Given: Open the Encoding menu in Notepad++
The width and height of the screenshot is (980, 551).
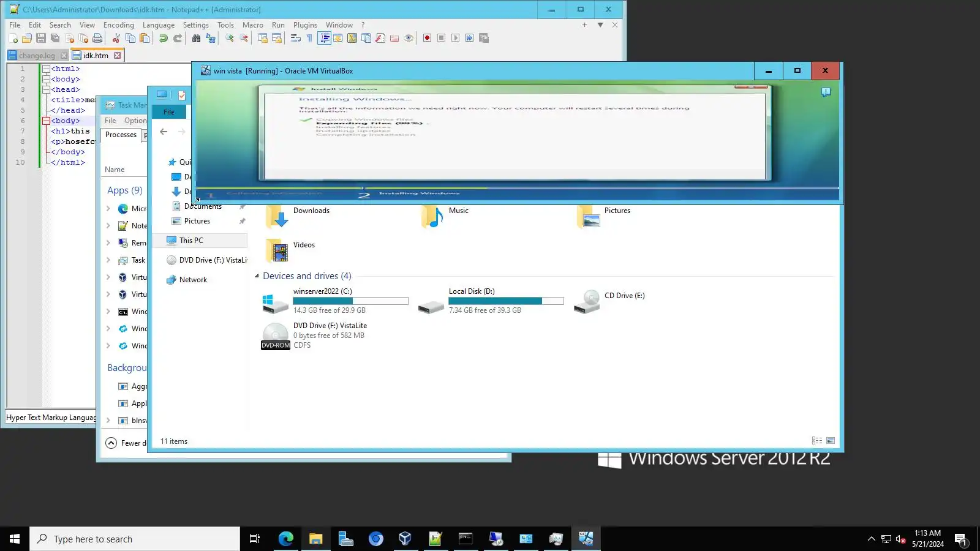Looking at the screenshot, I should click(x=119, y=25).
